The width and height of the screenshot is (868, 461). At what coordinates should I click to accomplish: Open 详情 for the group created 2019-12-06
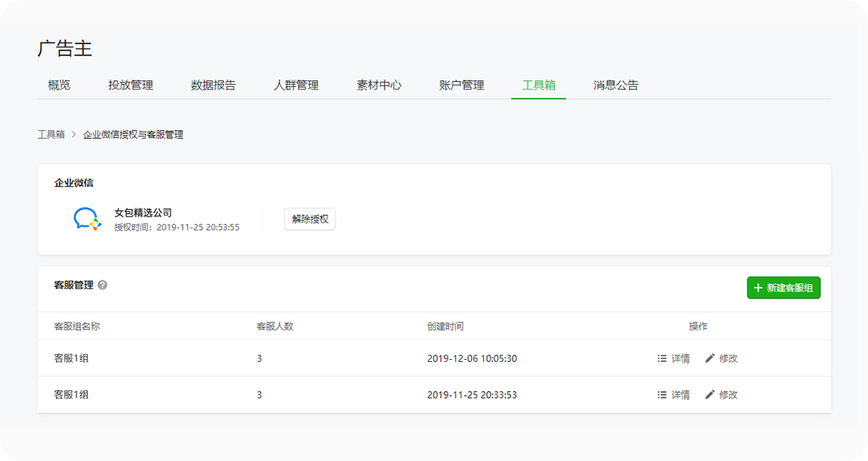674,358
